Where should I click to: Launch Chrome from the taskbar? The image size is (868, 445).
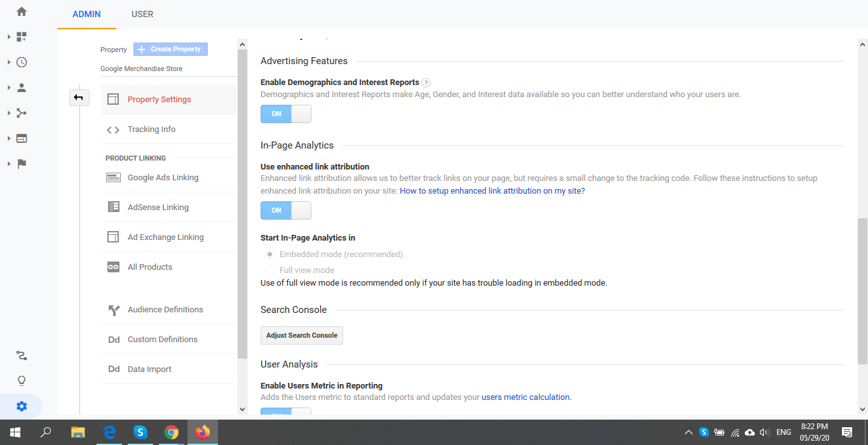click(172, 432)
